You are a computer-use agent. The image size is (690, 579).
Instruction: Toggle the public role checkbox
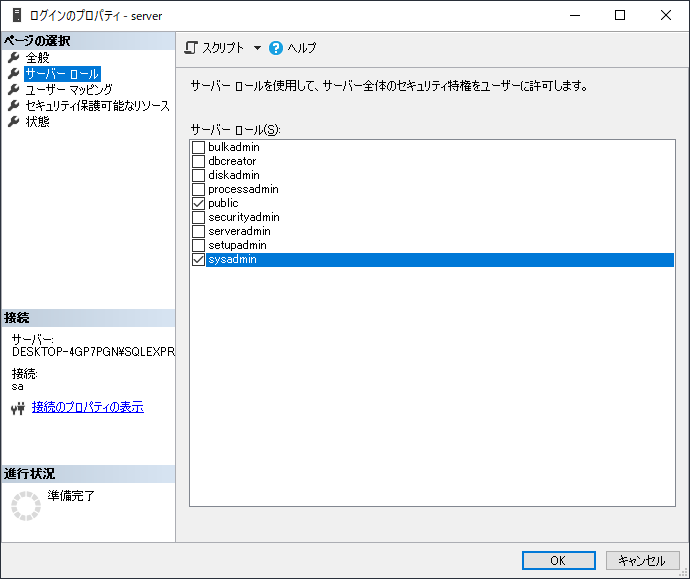click(x=198, y=203)
